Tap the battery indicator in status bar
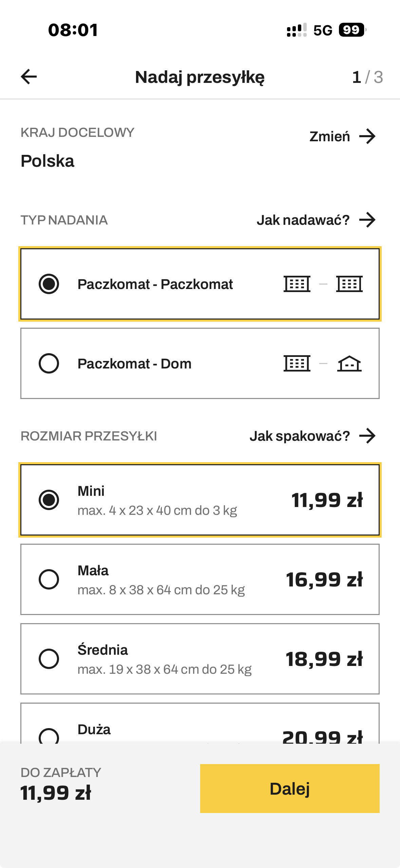The height and width of the screenshot is (868, 400). 352,30
